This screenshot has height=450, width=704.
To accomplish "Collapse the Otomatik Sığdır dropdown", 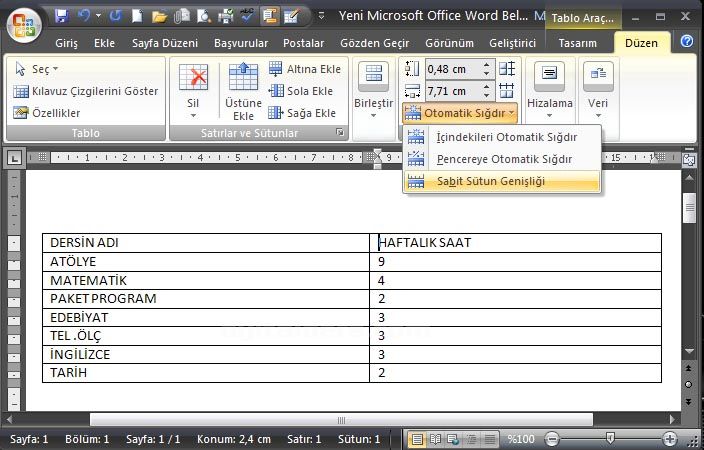I will [460, 113].
